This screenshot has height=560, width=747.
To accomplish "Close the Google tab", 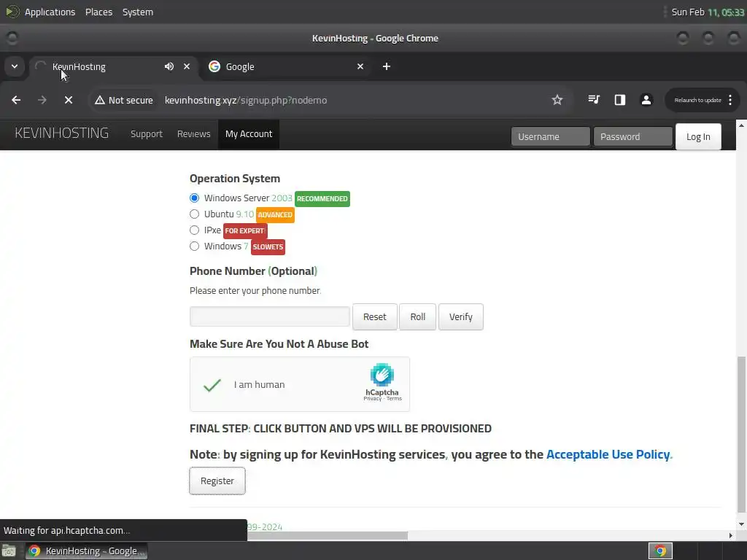I will pos(360,66).
